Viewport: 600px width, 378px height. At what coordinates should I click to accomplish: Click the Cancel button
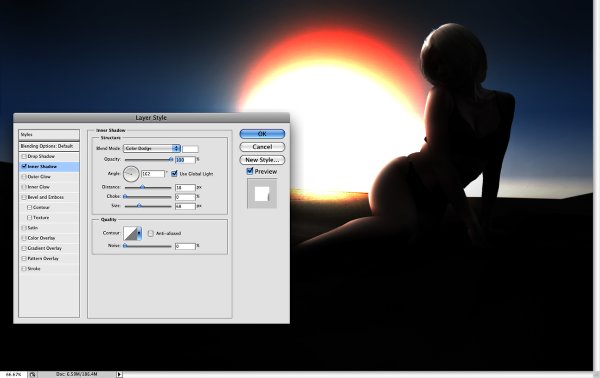coord(262,147)
